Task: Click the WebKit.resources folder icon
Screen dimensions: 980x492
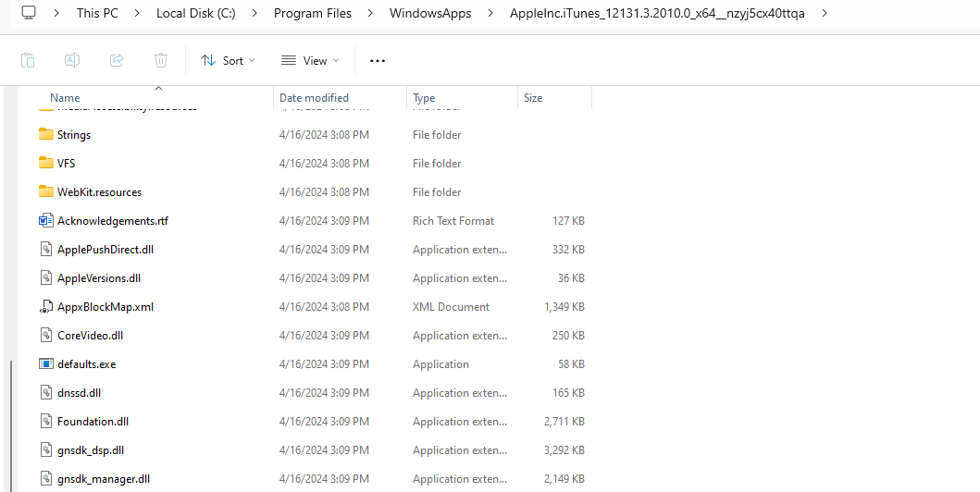Action: [x=45, y=191]
